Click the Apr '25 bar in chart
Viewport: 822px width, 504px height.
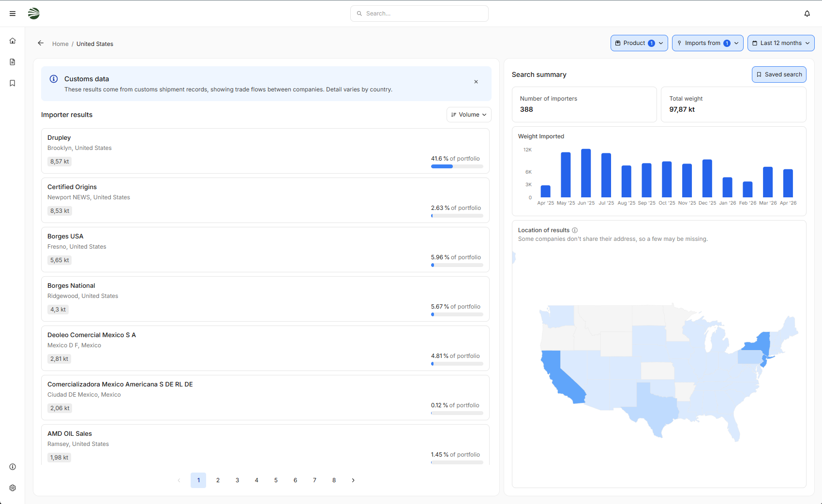[546, 191]
